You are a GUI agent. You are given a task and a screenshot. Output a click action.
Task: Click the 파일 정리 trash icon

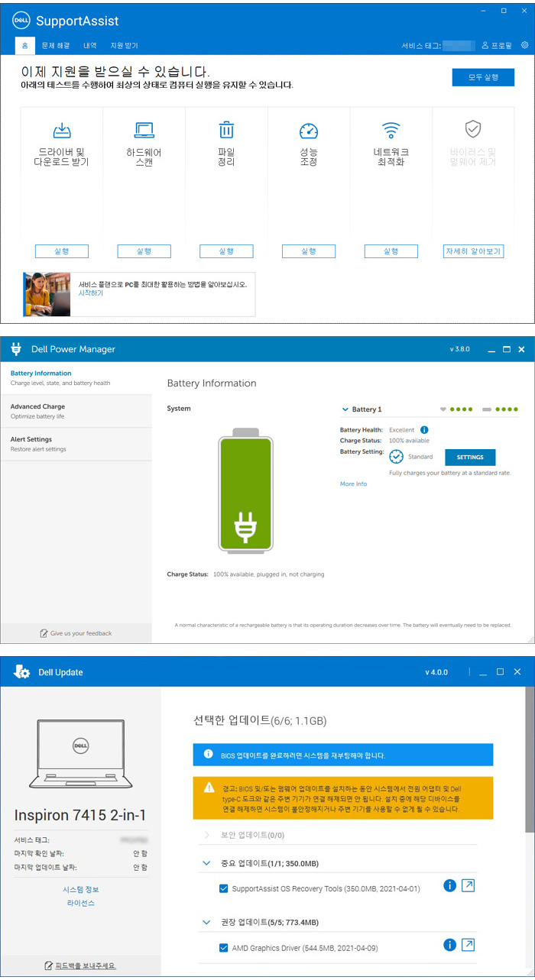click(x=226, y=130)
